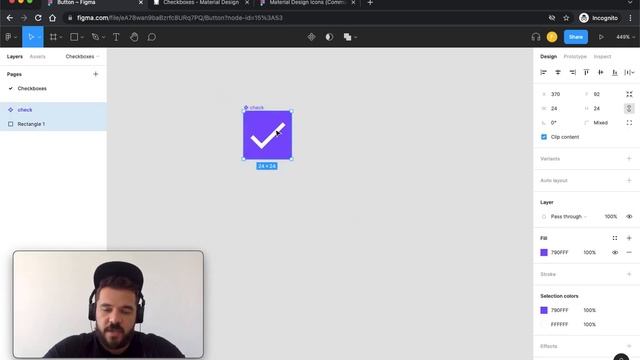The width and height of the screenshot is (640, 360).
Task: Open the Pen tools dropdown arrow
Action: click(x=103, y=38)
